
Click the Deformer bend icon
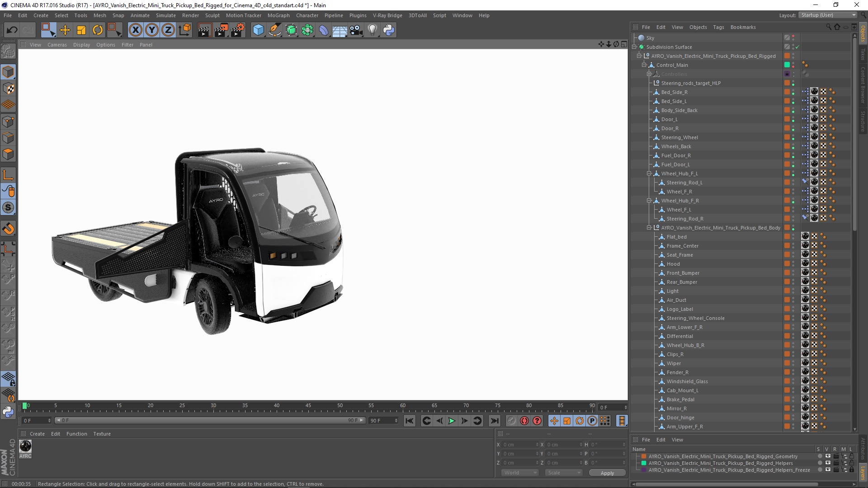(324, 30)
